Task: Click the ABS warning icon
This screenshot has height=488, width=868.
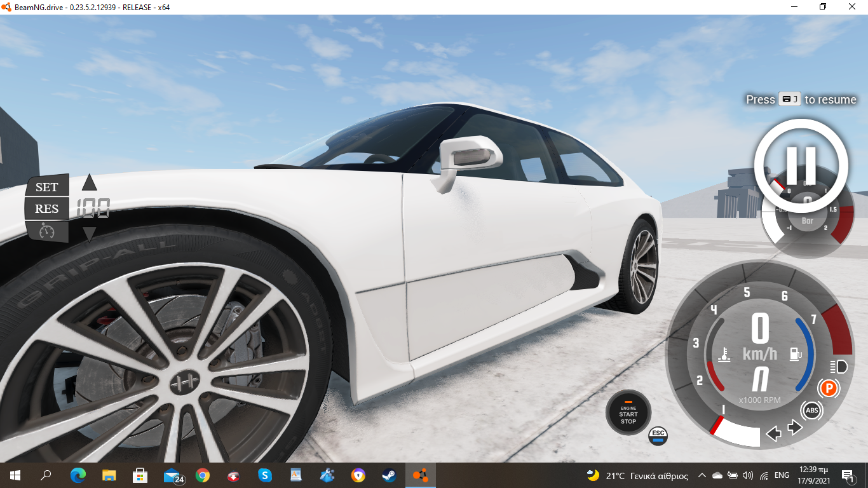Action: [811, 410]
